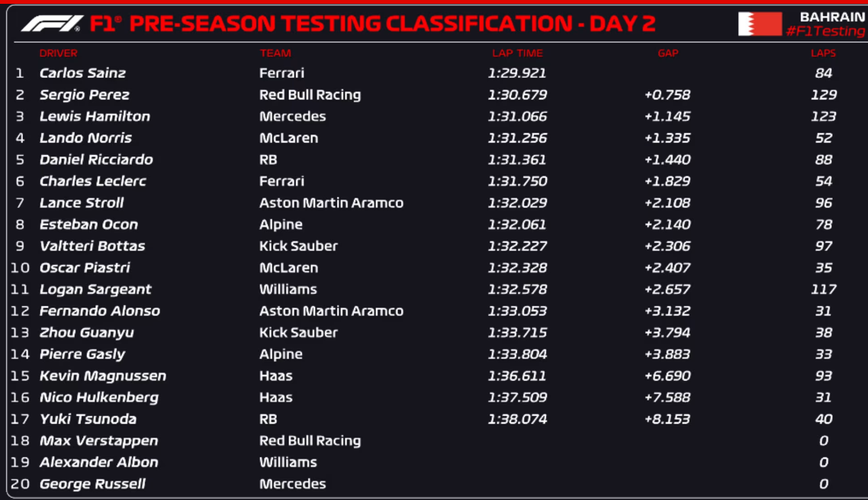The height and width of the screenshot is (500, 868).
Task: Click Yuki Tsunoda's +8.153 gap
Action: (667, 419)
